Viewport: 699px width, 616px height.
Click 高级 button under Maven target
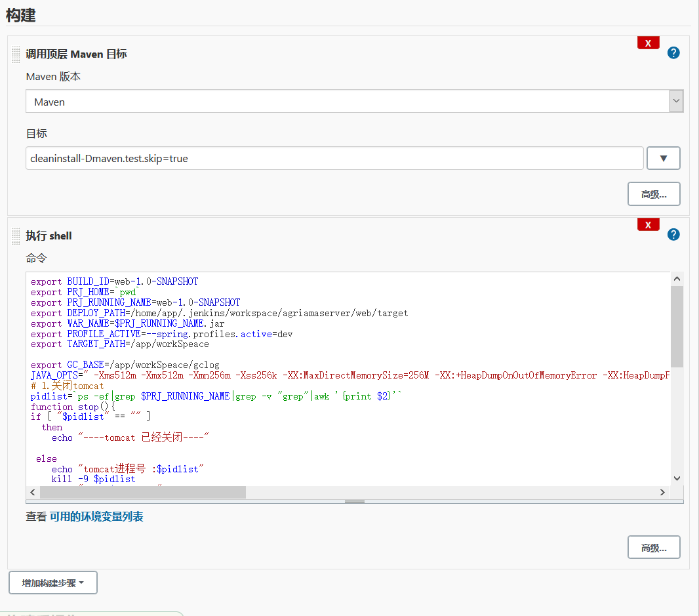click(654, 194)
